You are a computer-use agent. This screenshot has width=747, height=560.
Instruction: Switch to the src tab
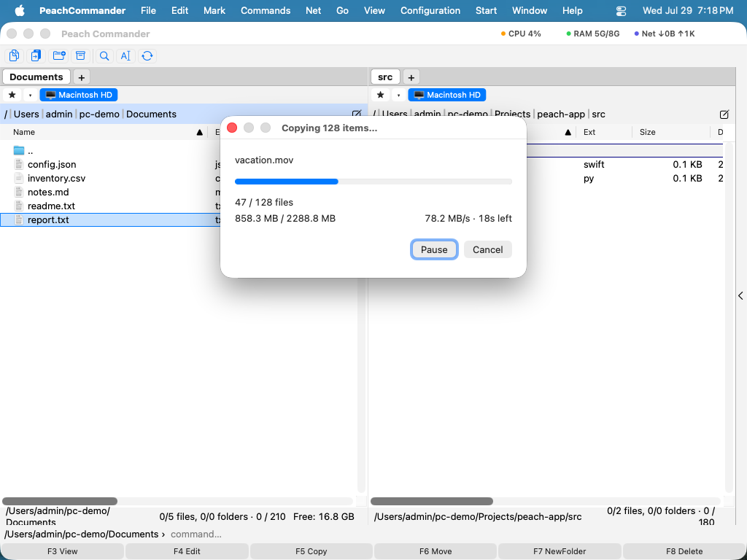click(385, 77)
